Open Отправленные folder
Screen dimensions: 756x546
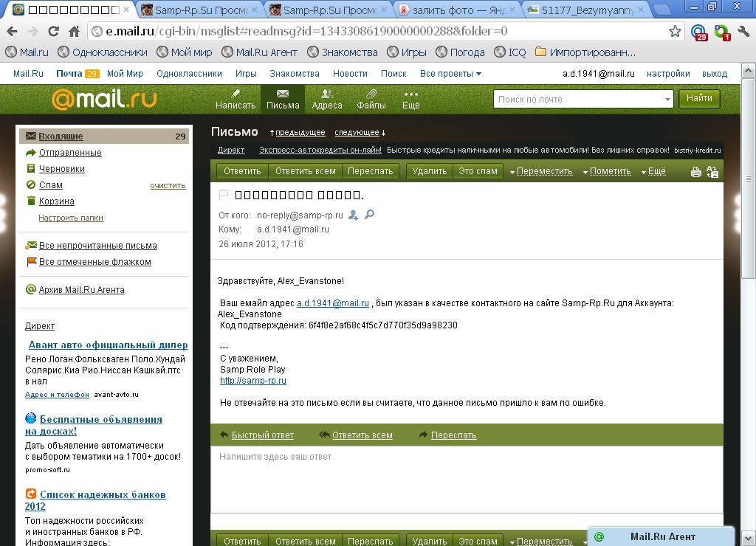click(x=70, y=152)
